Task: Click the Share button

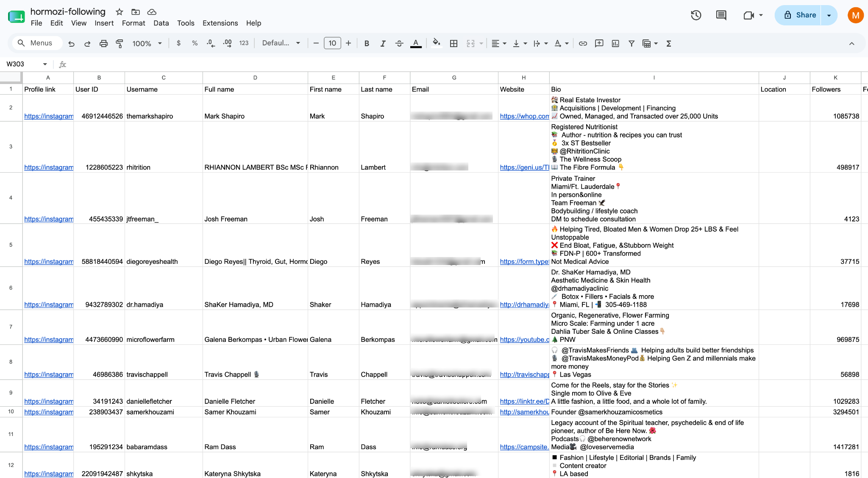Action: (x=798, y=15)
